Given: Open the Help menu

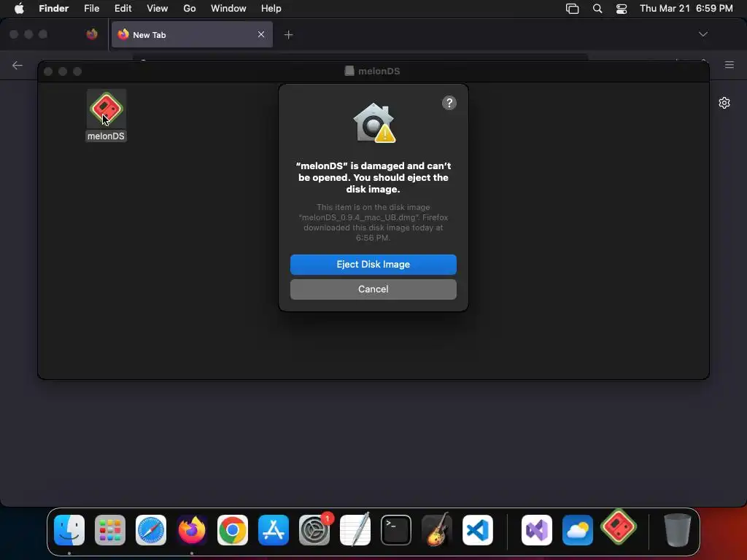Looking at the screenshot, I should tap(271, 8).
